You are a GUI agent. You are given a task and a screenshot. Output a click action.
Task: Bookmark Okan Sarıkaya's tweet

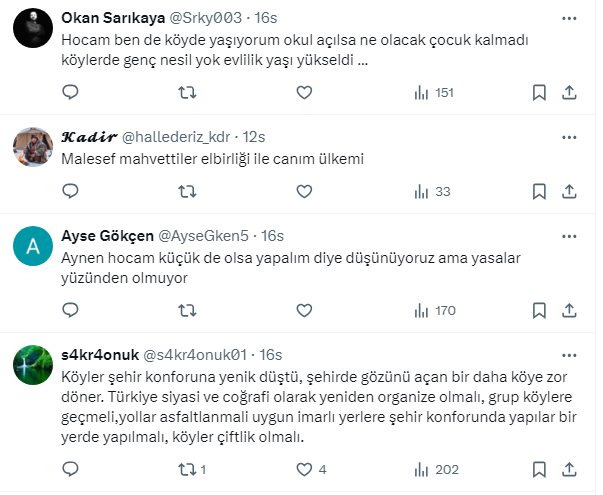[x=539, y=92]
